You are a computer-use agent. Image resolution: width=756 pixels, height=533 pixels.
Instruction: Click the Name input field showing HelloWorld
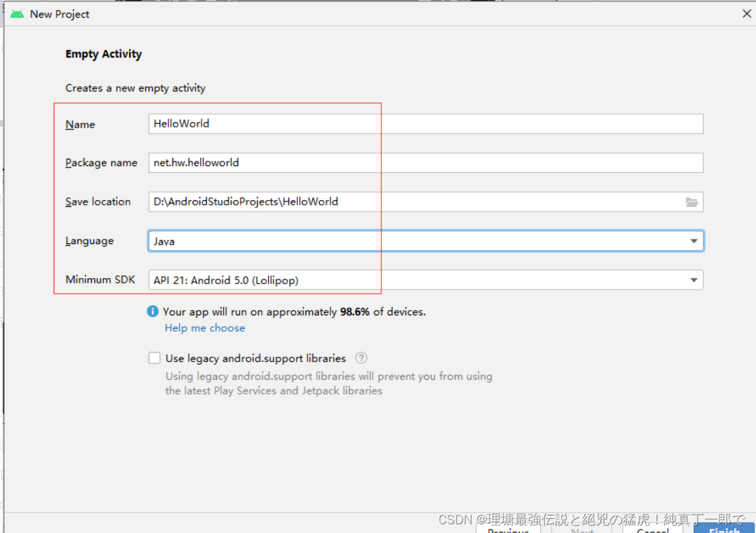(x=426, y=123)
